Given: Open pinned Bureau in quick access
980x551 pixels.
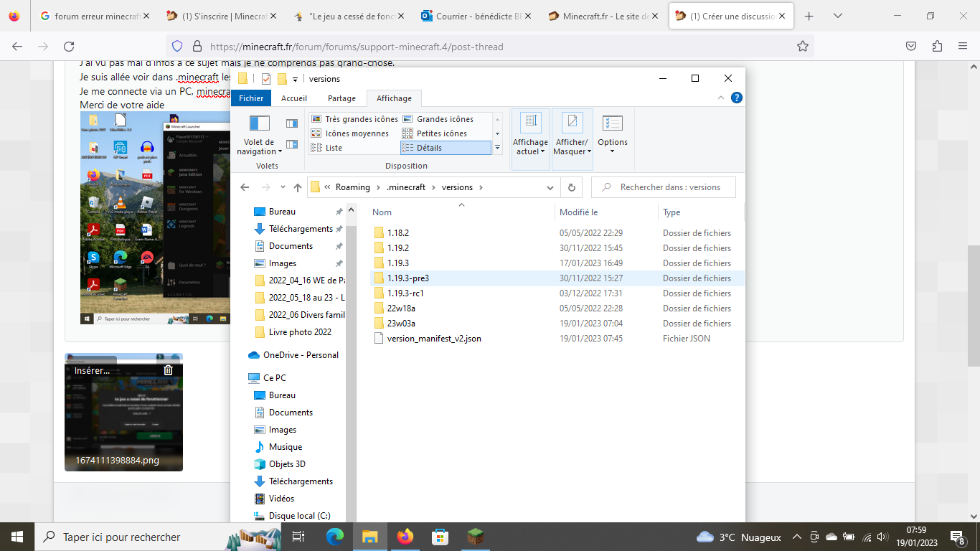Looking at the screenshot, I should coord(282,212).
